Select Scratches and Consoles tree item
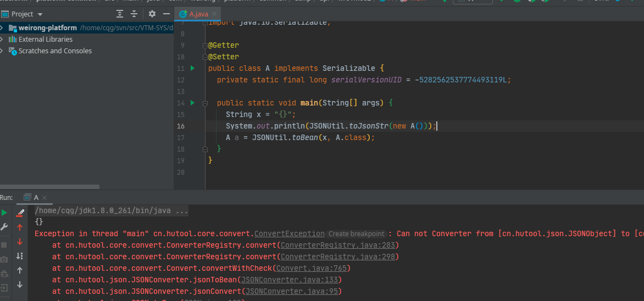This screenshot has height=301, width=644. click(x=55, y=51)
